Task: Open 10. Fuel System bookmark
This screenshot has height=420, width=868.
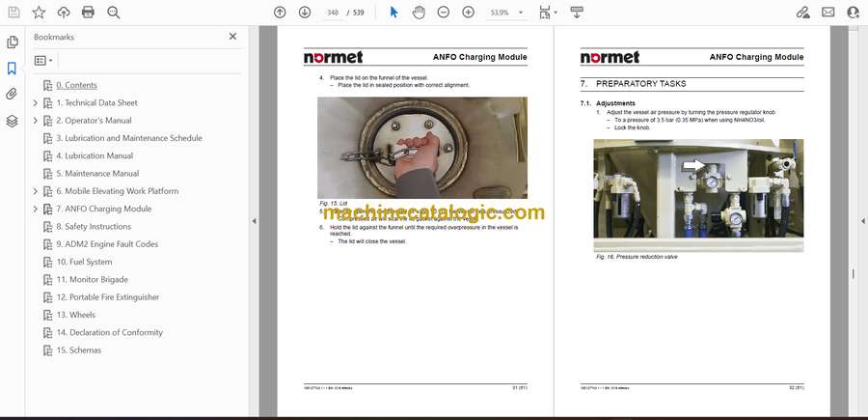Action: [x=84, y=262]
